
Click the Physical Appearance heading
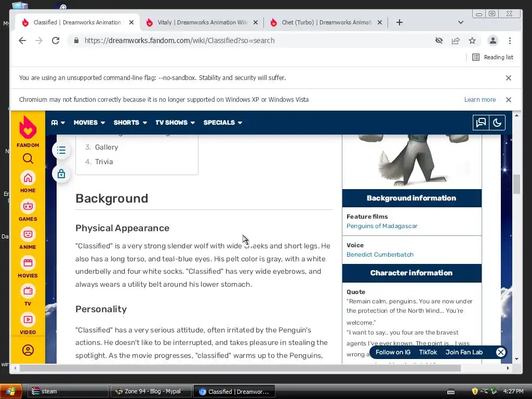click(x=122, y=228)
